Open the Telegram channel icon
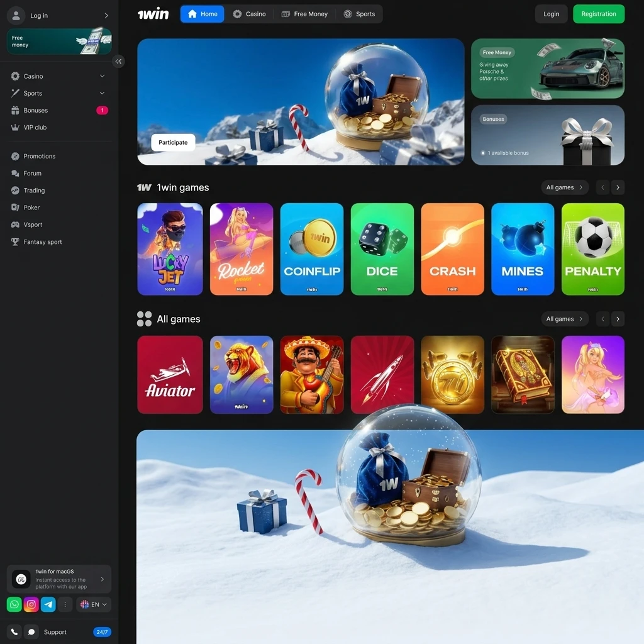644x644 pixels. click(48, 604)
